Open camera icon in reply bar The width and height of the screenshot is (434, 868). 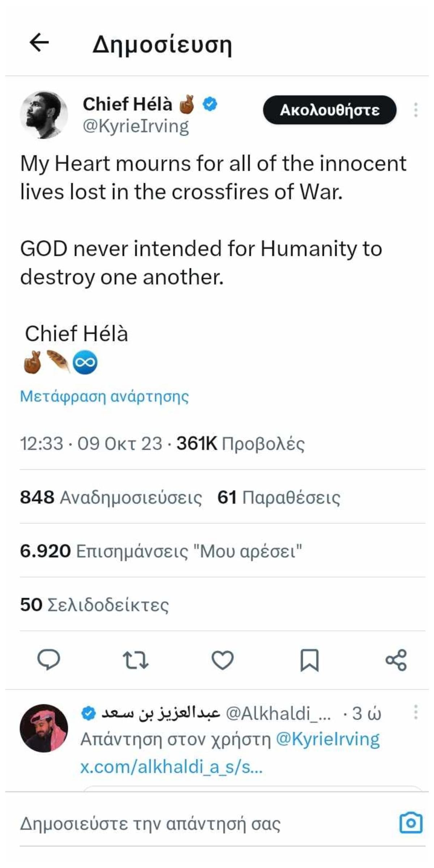pos(410,823)
